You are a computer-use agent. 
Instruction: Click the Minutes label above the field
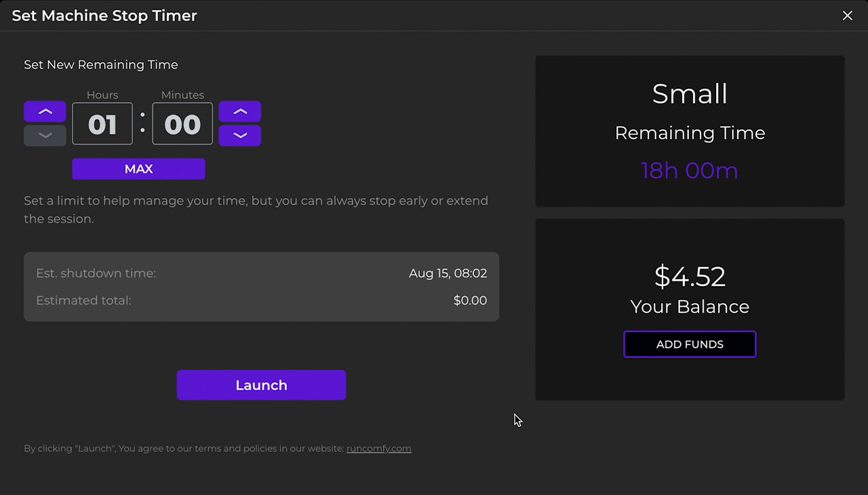[x=182, y=95]
